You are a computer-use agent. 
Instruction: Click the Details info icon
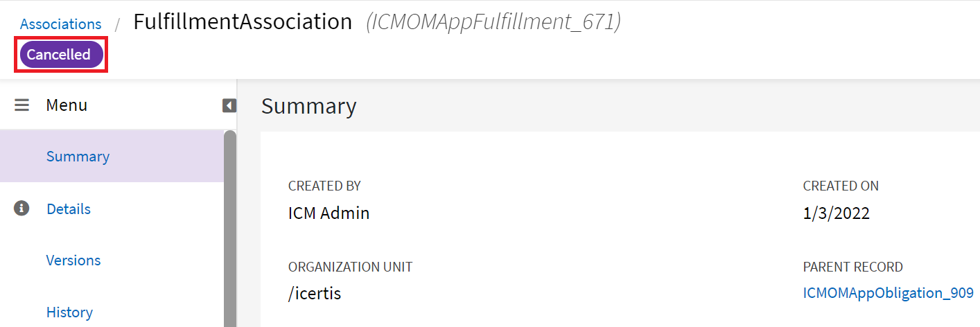22,209
